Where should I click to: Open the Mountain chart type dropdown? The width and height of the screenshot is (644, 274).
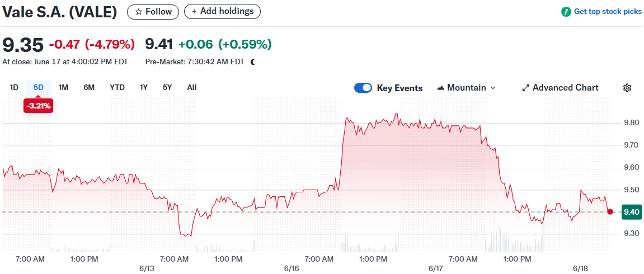tap(466, 88)
